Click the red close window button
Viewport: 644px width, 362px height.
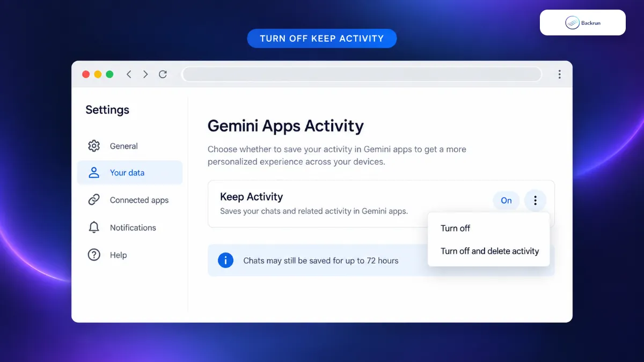86,75
